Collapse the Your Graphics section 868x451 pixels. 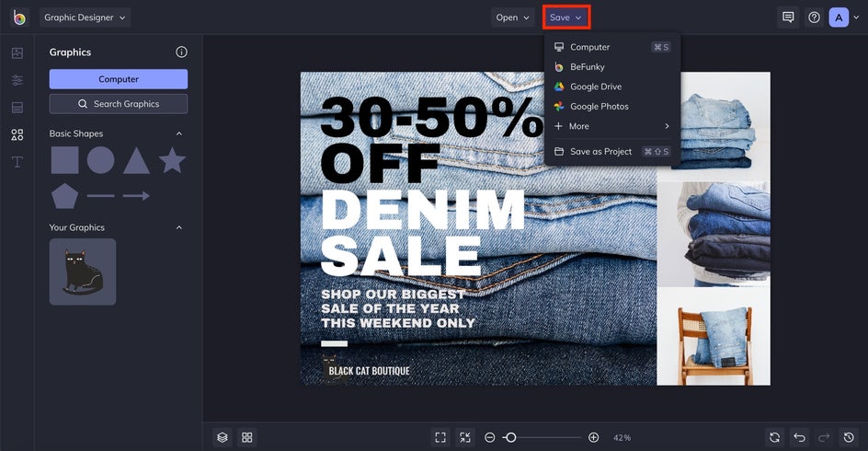[179, 227]
